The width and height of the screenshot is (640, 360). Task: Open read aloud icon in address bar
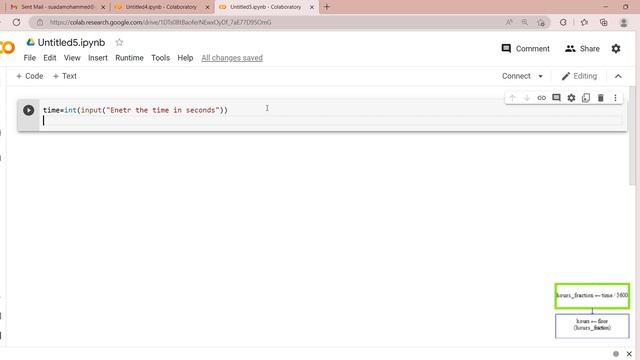[x=509, y=22]
